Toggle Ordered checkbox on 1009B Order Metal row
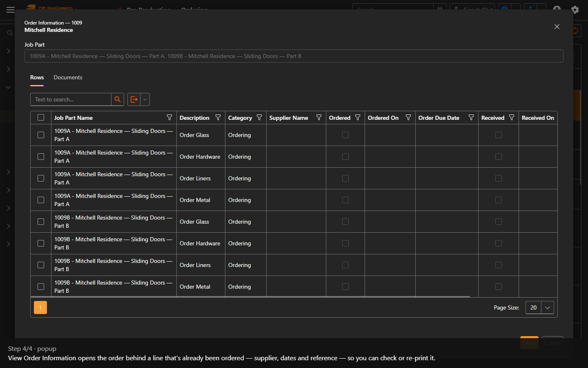The height and width of the screenshot is (368, 588). 345,287
